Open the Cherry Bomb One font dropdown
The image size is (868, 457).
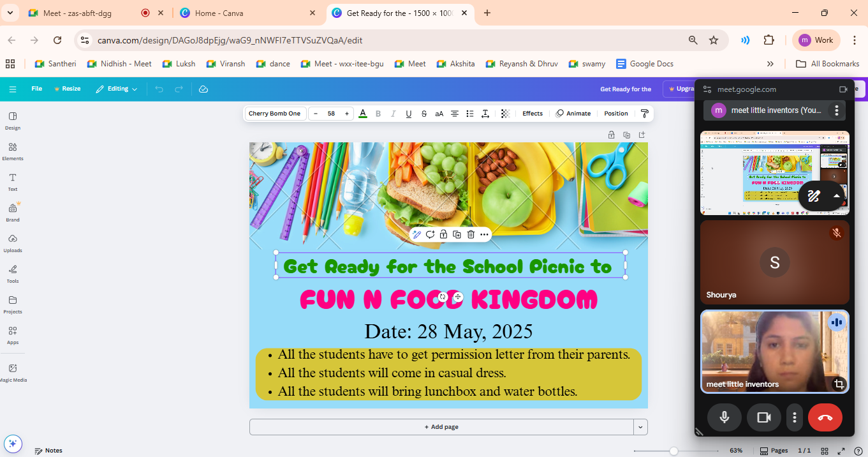tap(274, 114)
